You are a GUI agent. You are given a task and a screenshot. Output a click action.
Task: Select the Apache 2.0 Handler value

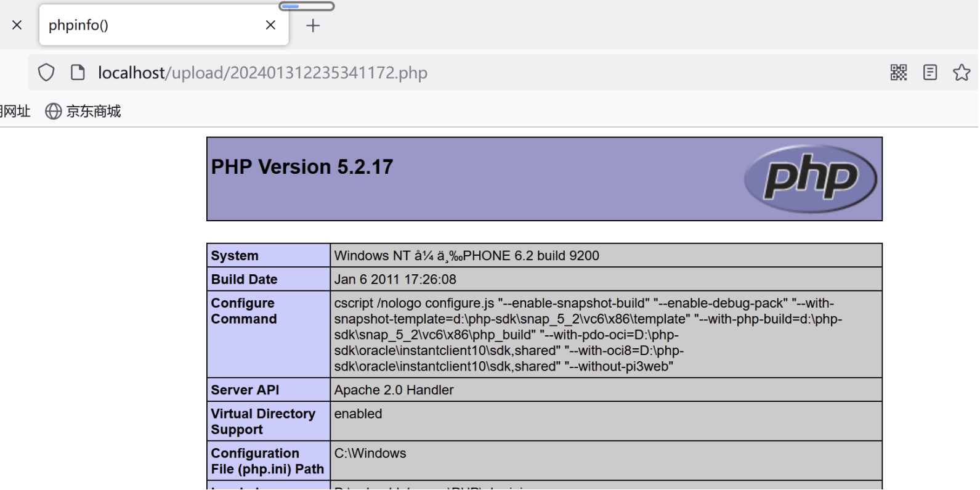(x=394, y=390)
